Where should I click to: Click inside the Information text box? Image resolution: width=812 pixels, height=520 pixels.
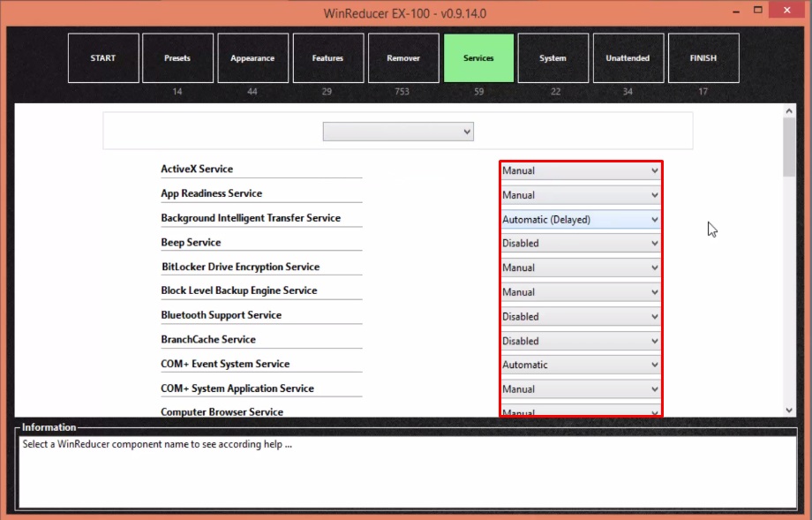pyautogui.click(x=408, y=471)
